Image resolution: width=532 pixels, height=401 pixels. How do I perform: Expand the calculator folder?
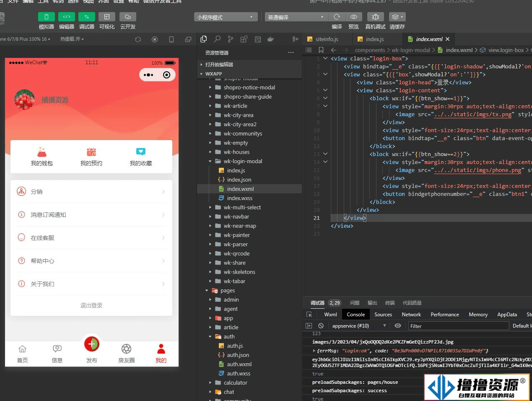(x=249, y=383)
